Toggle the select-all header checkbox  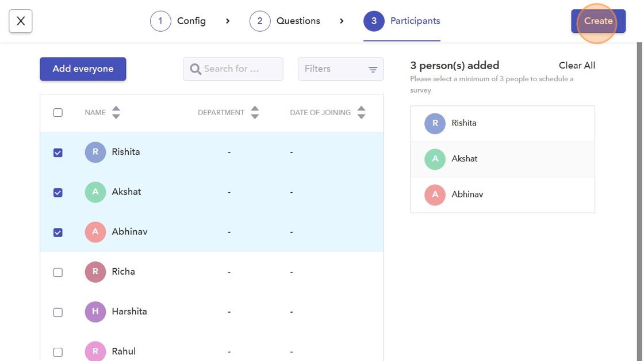pos(58,113)
